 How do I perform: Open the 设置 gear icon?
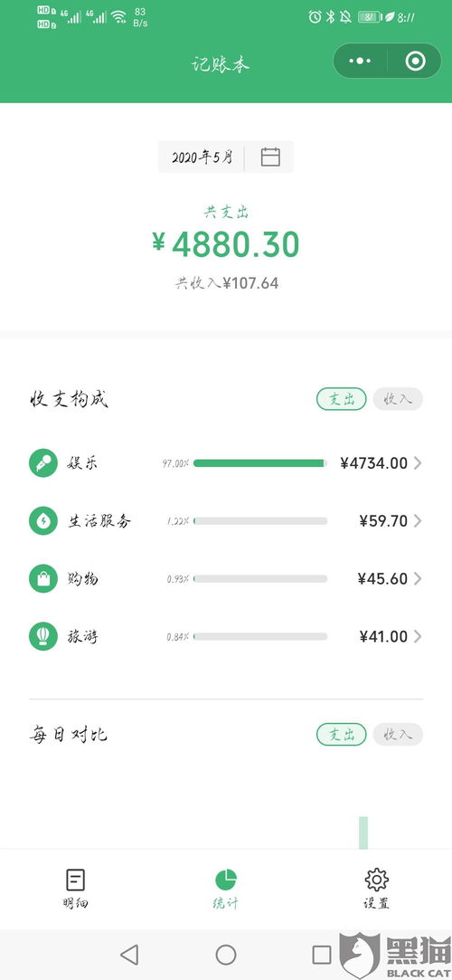[x=376, y=880]
